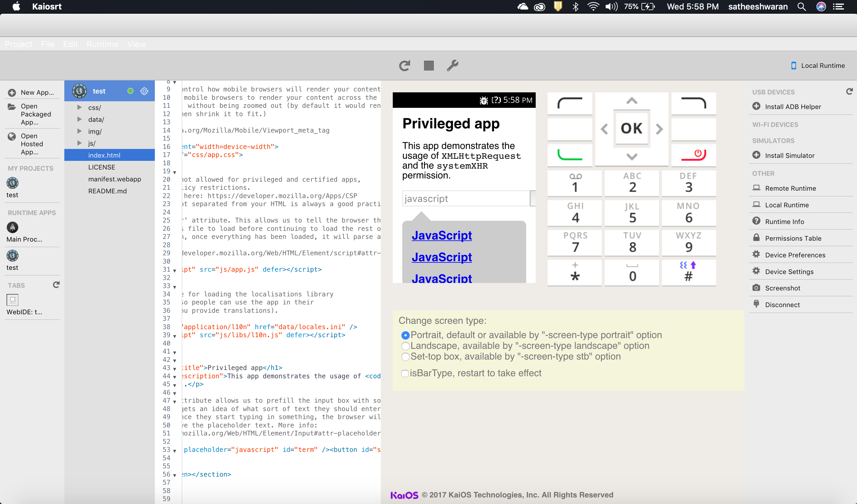Click the Screenshot camera item
This screenshot has height=504, width=857.
(782, 288)
